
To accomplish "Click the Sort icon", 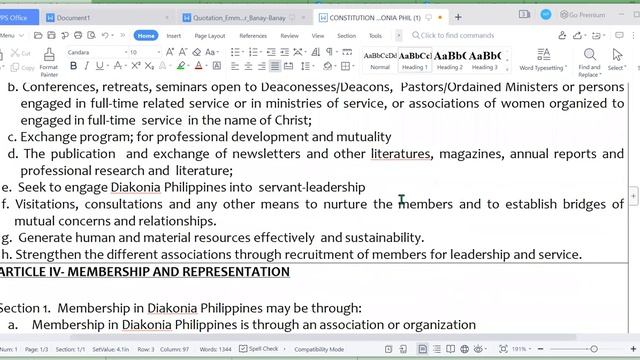I will (316, 52).
